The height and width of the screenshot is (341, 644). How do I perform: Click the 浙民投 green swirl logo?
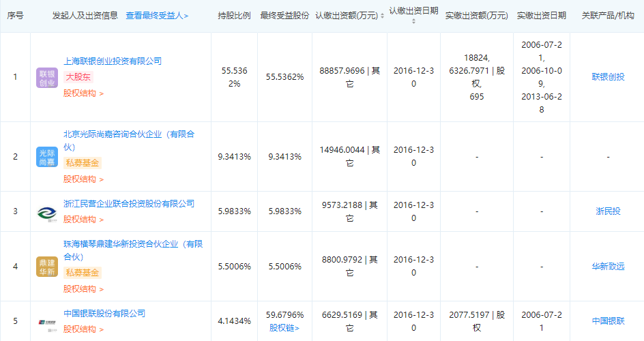pos(47,213)
